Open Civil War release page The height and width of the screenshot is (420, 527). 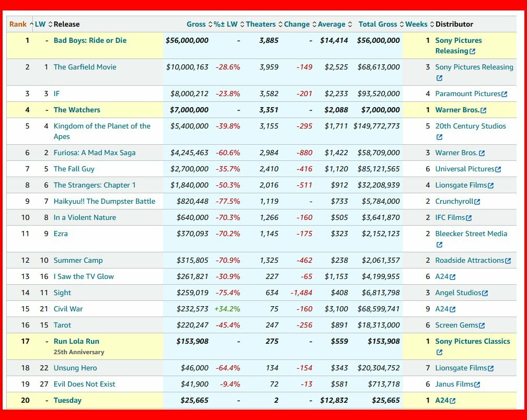(68, 309)
